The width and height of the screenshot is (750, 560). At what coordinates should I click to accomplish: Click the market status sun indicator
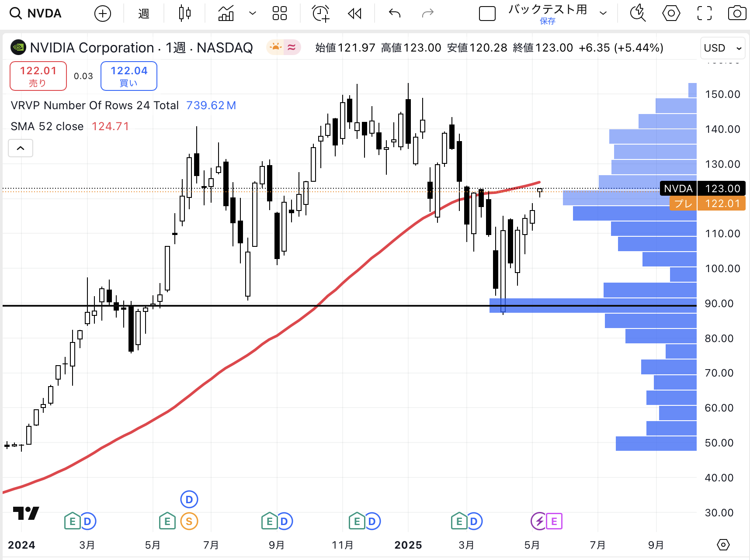click(276, 47)
